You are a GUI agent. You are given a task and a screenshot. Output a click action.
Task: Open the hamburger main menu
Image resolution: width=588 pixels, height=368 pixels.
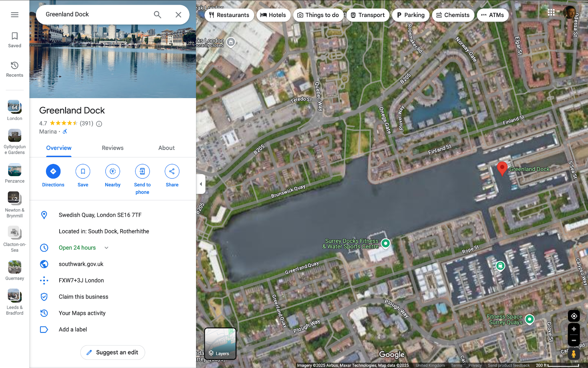click(x=15, y=15)
